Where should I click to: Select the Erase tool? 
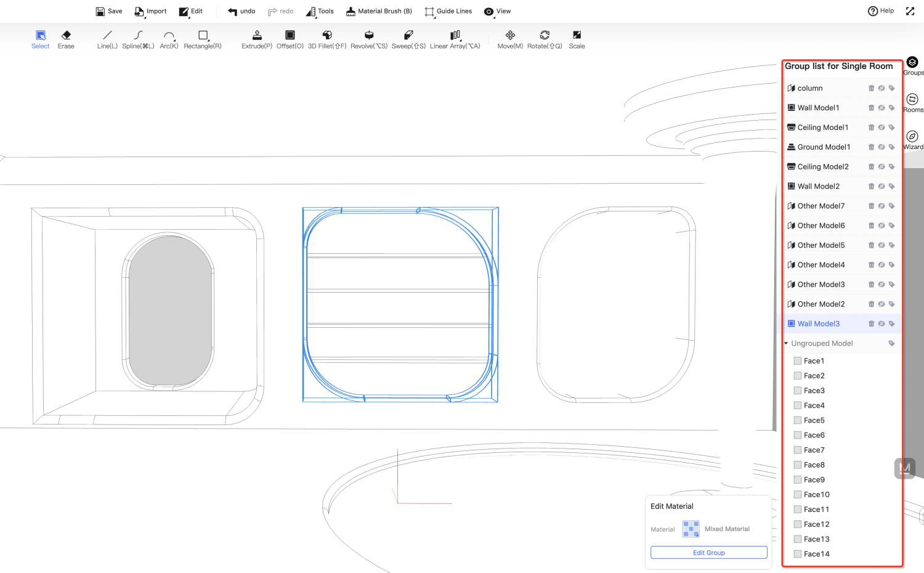coord(66,39)
